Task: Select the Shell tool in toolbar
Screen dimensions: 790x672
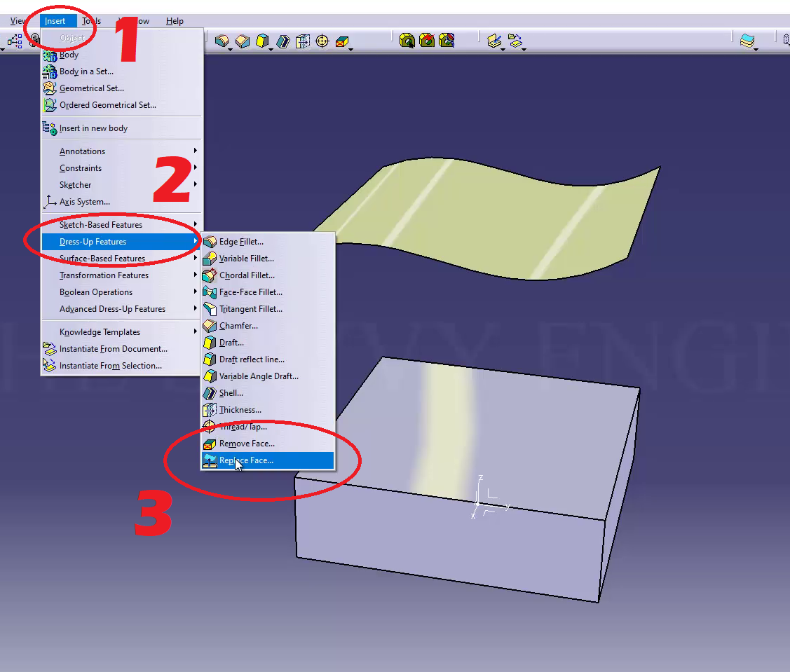Action: pos(282,41)
